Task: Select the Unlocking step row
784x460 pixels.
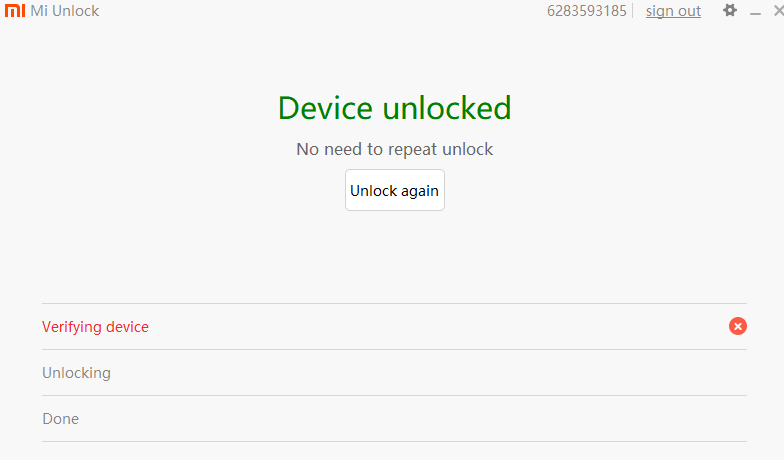Action: pos(394,372)
